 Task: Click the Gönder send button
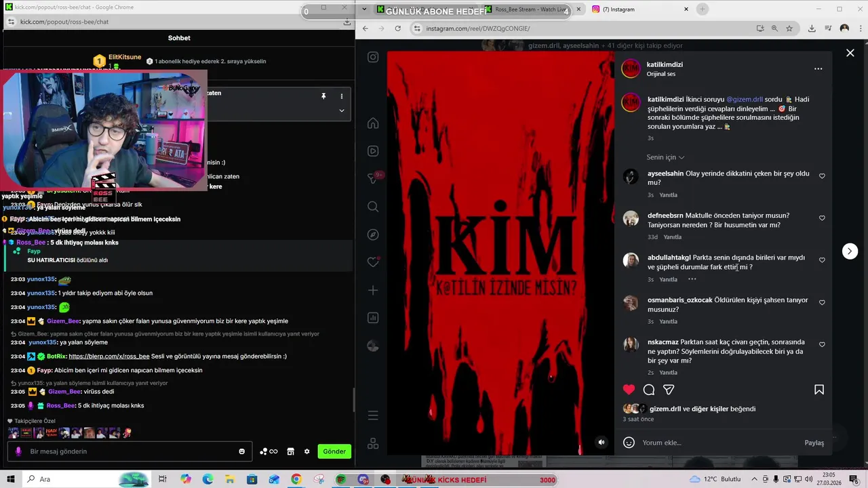tap(334, 451)
